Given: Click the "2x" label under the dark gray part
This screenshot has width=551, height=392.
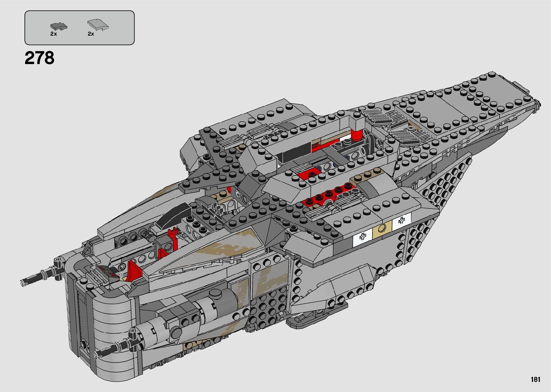Looking at the screenshot, I should (53, 34).
